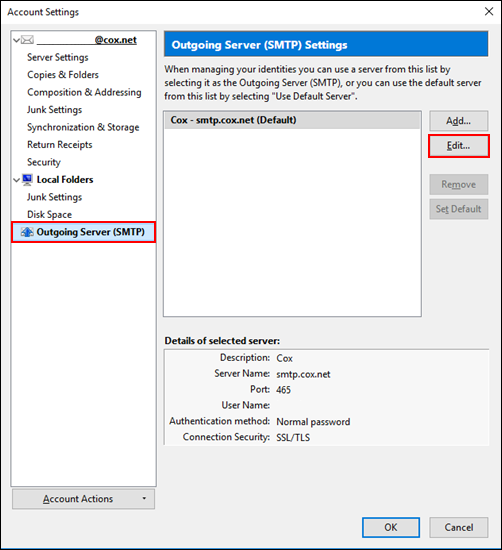The height and width of the screenshot is (550, 502).
Task: Click the Set Default button
Action: point(459,209)
